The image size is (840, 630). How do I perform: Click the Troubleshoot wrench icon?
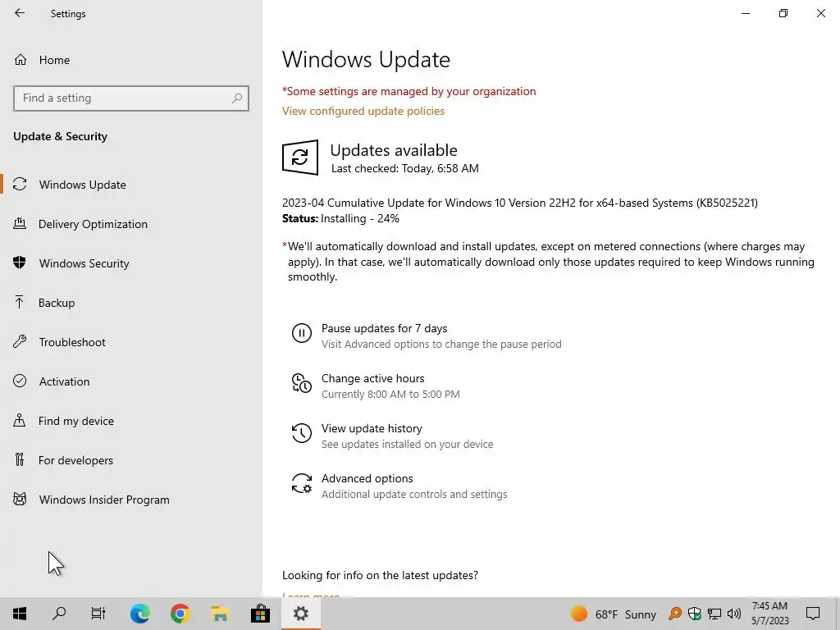pos(20,341)
